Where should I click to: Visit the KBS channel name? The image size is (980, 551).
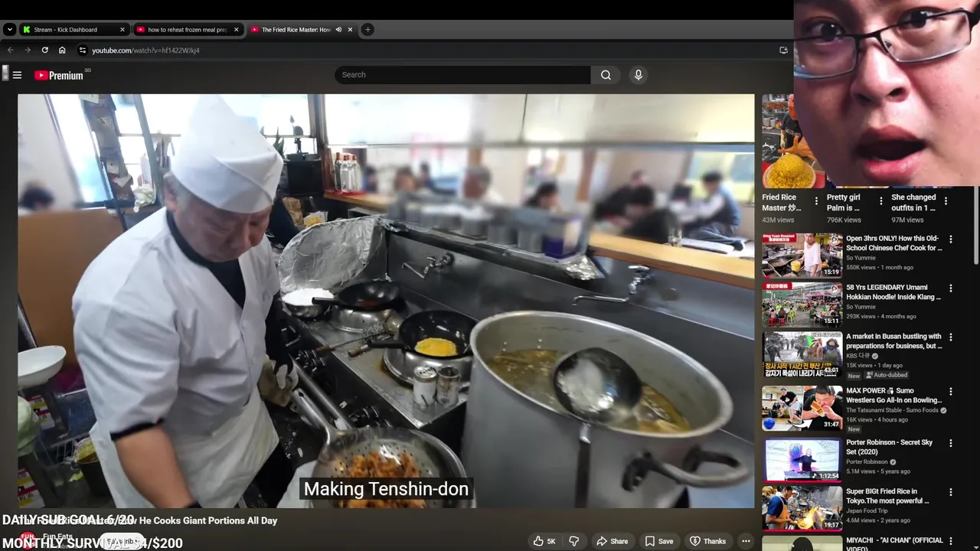(x=859, y=356)
